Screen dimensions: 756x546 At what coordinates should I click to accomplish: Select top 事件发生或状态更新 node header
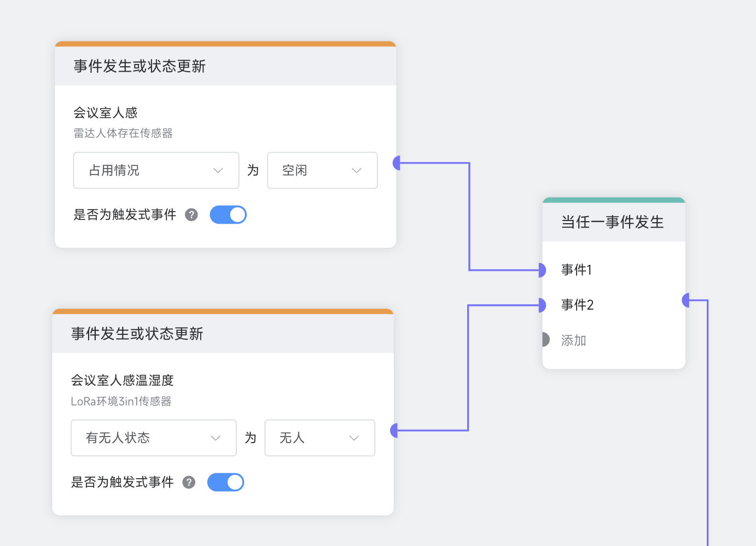coord(225,66)
